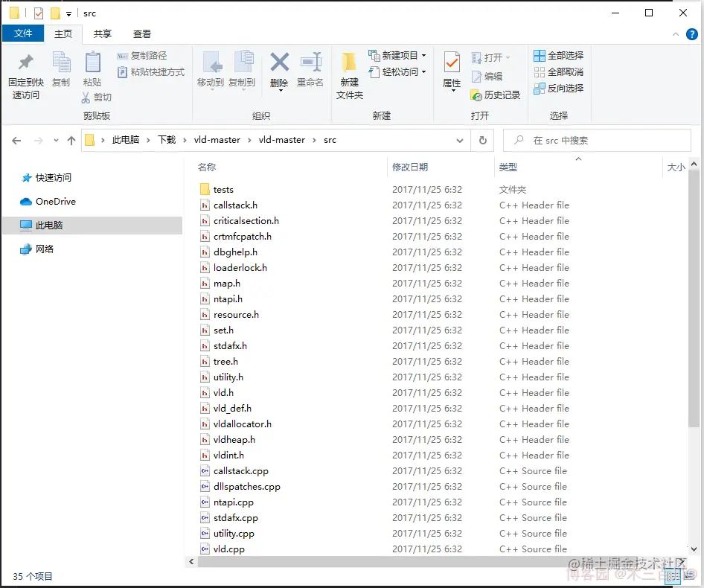Switch to the Share (共享) tab

[103, 33]
